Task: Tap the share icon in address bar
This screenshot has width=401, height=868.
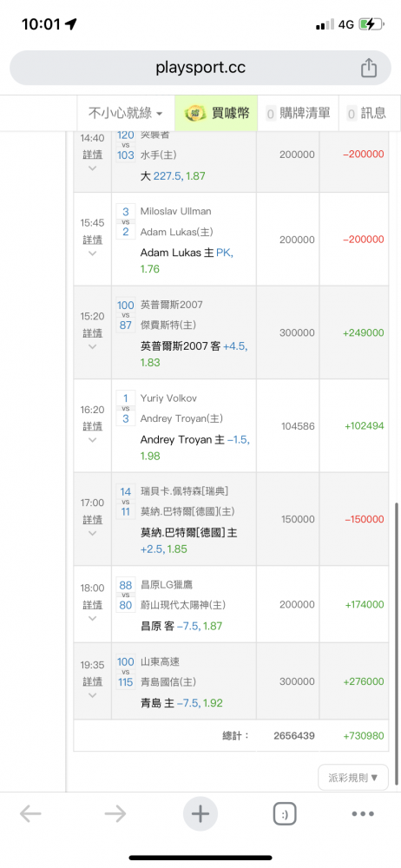Action: click(369, 68)
